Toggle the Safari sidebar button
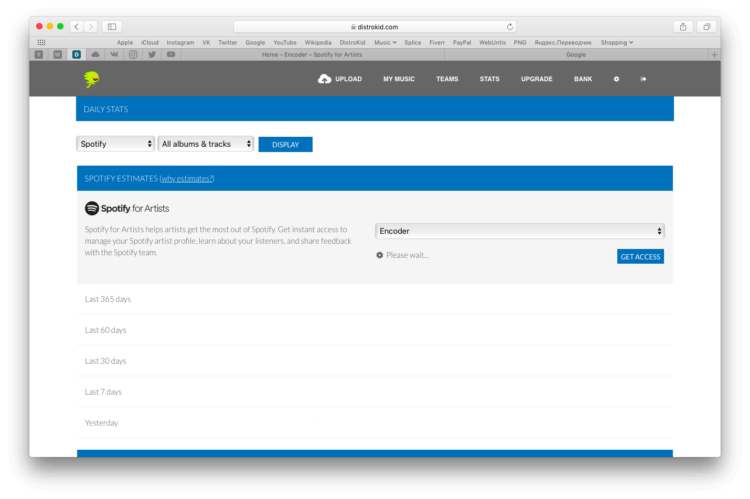This screenshot has height=499, width=750. pos(112,27)
